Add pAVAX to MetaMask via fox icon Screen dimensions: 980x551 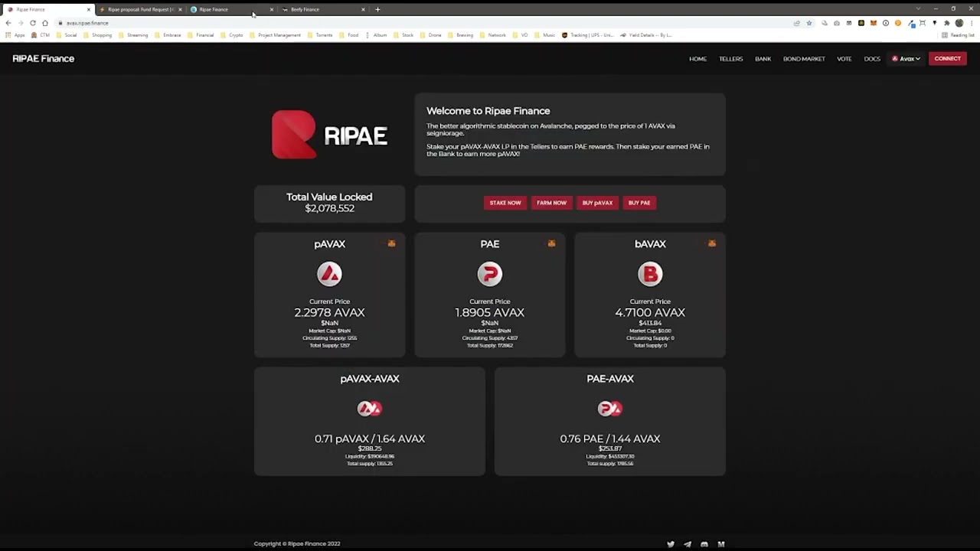click(x=391, y=243)
